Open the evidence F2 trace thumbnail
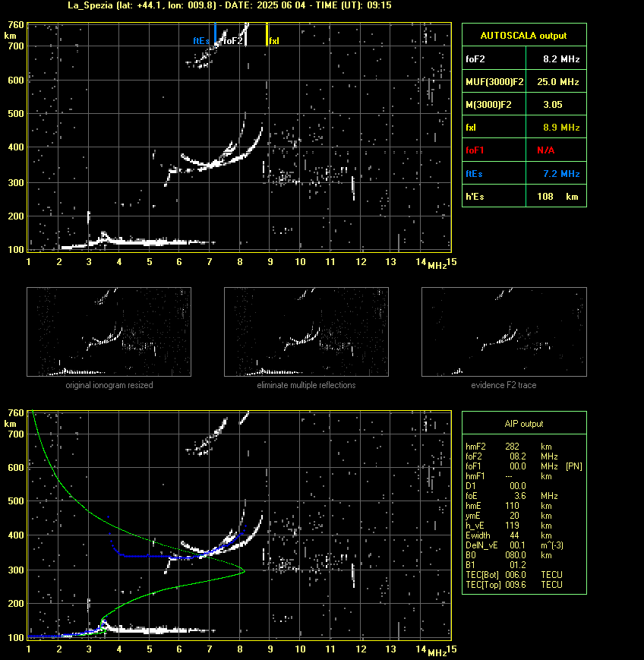The image size is (644, 660). [504, 332]
